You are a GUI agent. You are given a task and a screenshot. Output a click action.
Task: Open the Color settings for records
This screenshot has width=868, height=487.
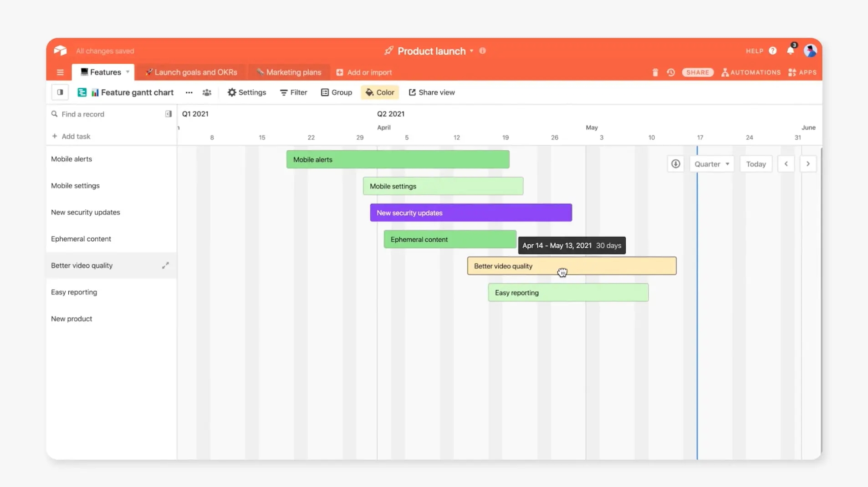pos(380,92)
